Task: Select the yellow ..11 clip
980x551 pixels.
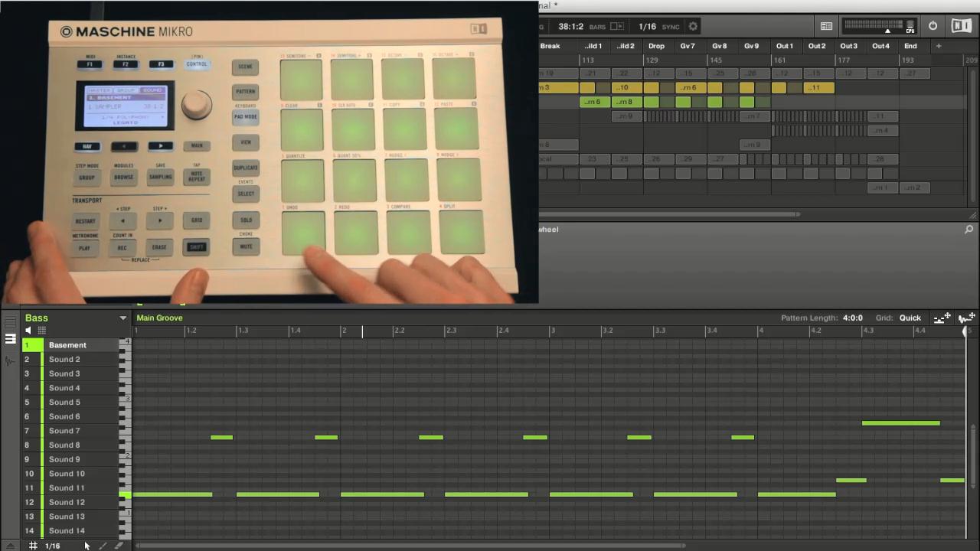Action: click(x=818, y=88)
